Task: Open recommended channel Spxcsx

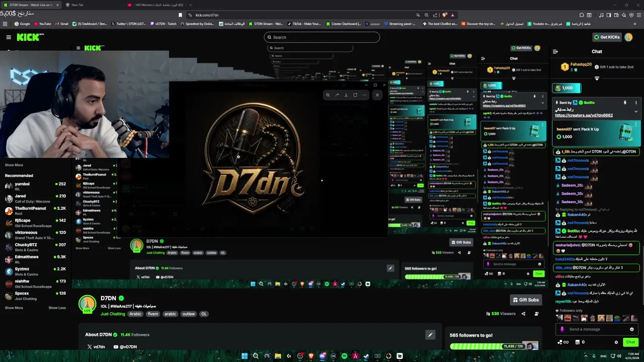Action: click(x=35, y=296)
